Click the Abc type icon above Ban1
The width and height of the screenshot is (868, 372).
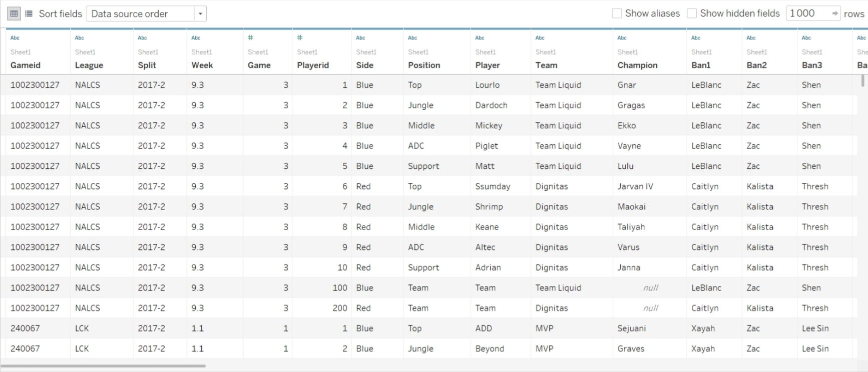(x=696, y=38)
